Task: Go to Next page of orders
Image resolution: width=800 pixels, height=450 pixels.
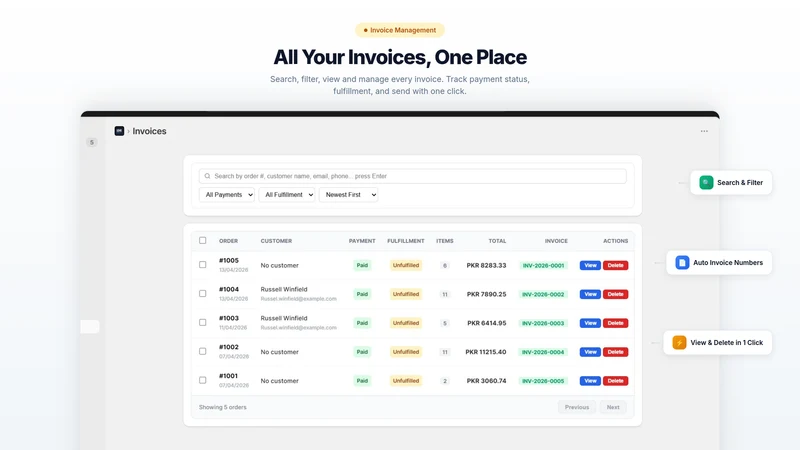Action: (613, 407)
